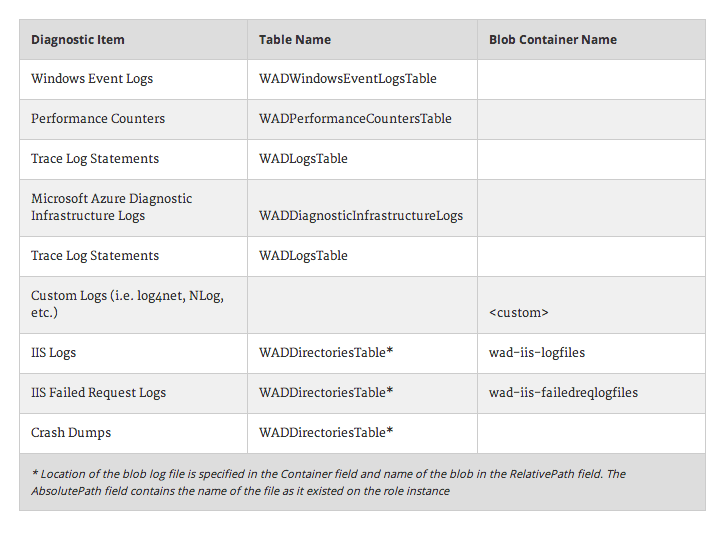Viewport: 725px width, 536px height.
Task: Select the Performance Counters cell
Action: (98, 119)
